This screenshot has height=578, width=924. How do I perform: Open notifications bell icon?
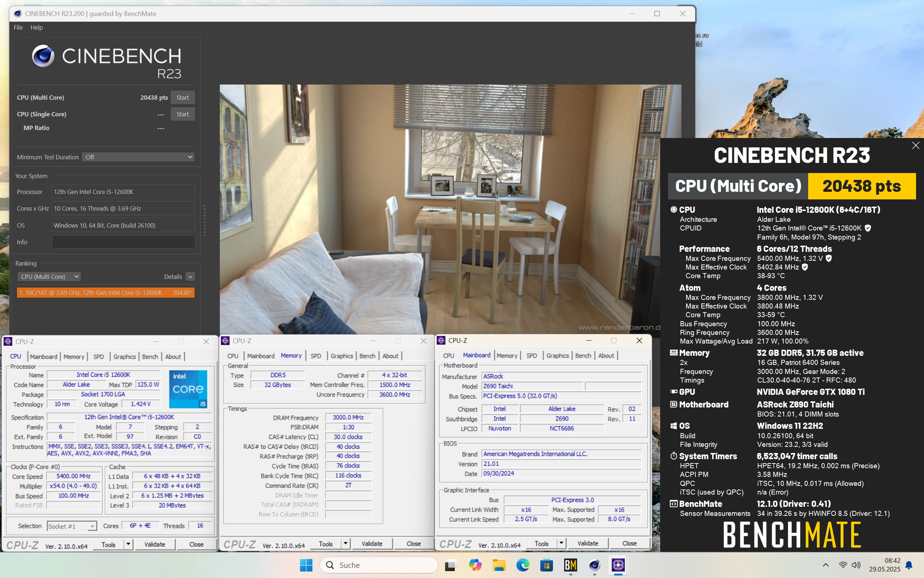click(x=909, y=565)
